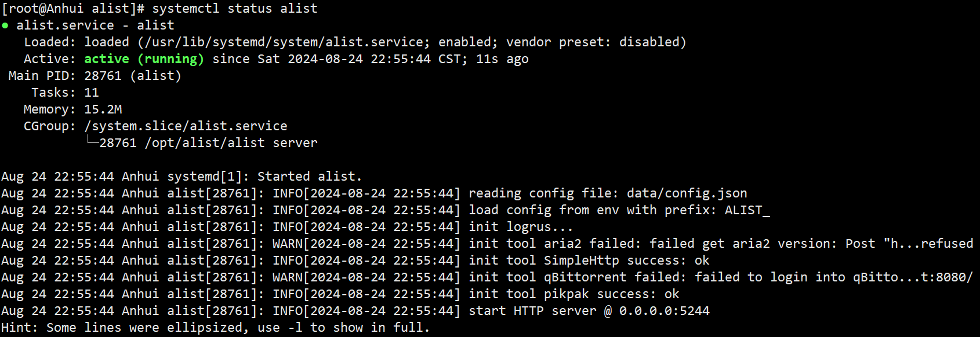Click the "/opt/alist/alist server" process command

(x=231, y=143)
